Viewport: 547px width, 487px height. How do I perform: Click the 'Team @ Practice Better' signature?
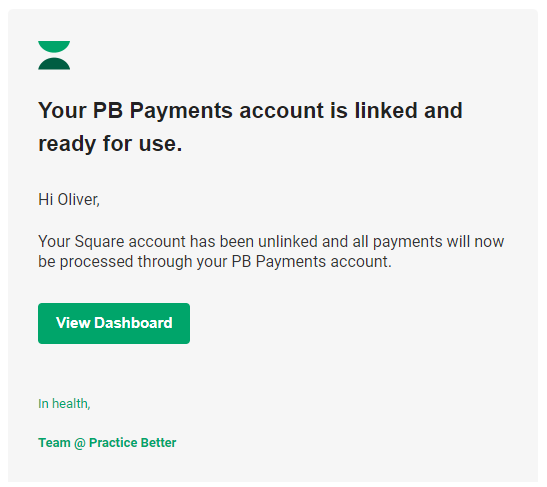coord(107,443)
